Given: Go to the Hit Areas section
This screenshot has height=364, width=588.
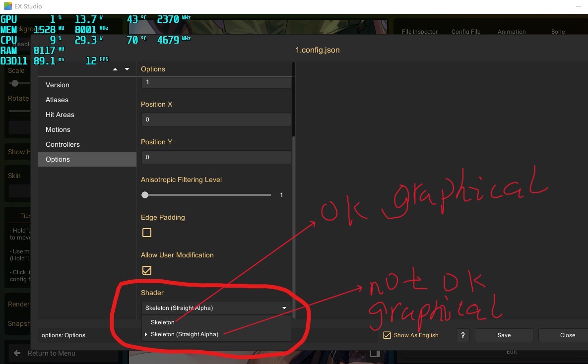Looking at the screenshot, I should pos(87,115).
